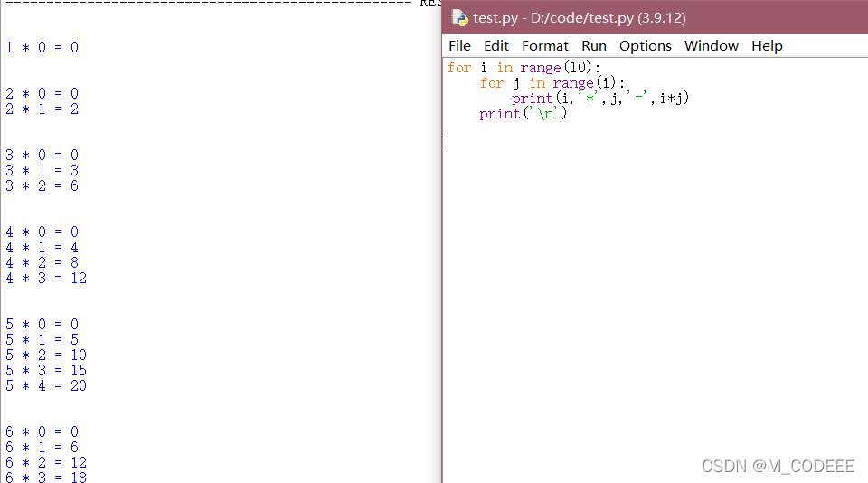The height and width of the screenshot is (483, 868).
Task: Click shell output '4 * 1 = 4'
Action: 42,248
